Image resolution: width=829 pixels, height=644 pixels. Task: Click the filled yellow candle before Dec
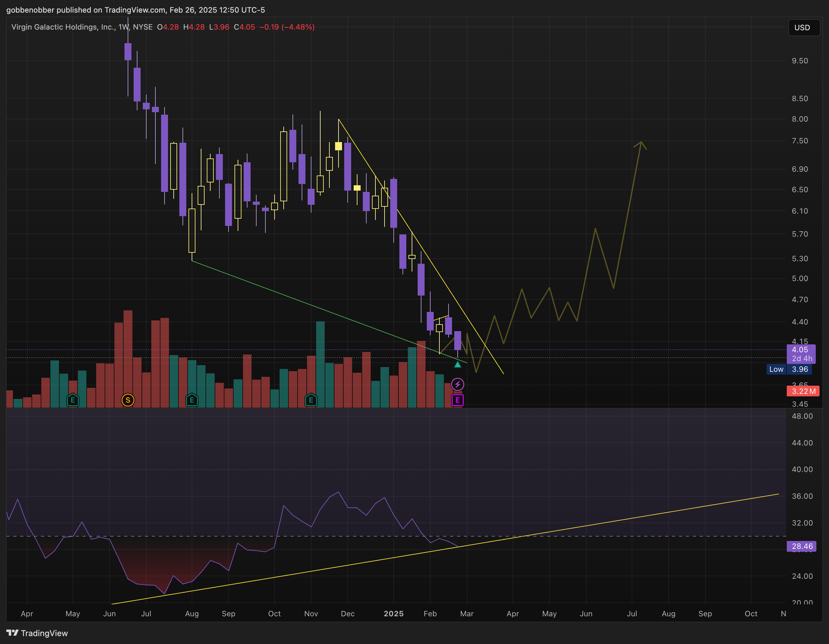click(339, 146)
